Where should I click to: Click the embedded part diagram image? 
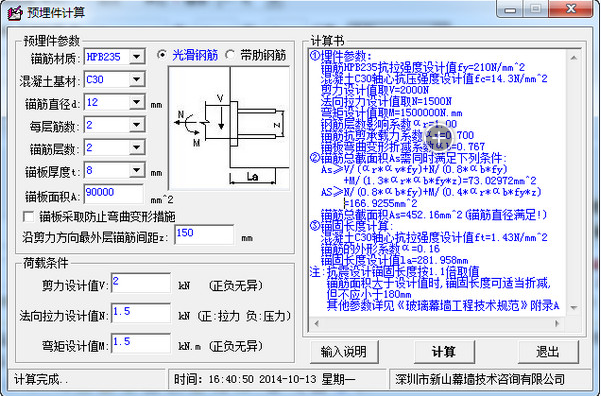click(x=229, y=128)
